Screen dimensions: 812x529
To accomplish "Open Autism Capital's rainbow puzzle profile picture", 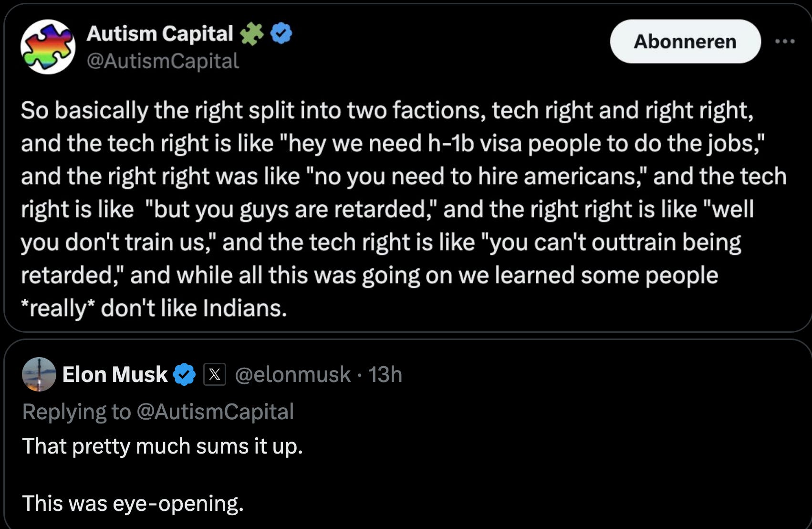I will 48,47.
